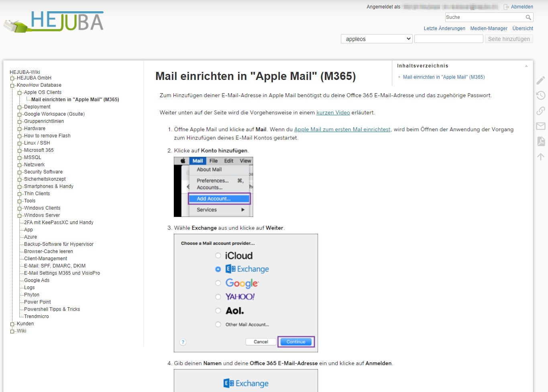Open Mail einrichten in Apple Mail tree item

coord(75,100)
